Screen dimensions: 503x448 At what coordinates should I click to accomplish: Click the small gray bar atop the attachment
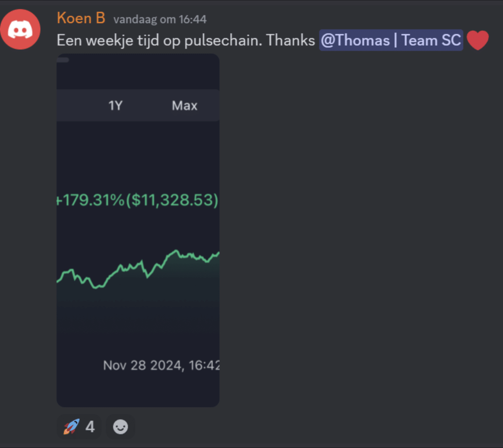click(63, 60)
